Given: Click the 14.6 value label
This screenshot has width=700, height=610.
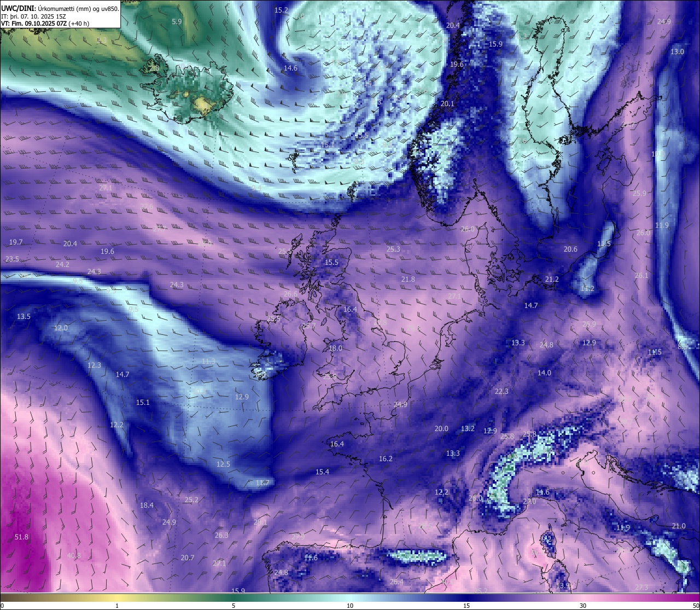Looking at the screenshot, I should 290,68.
